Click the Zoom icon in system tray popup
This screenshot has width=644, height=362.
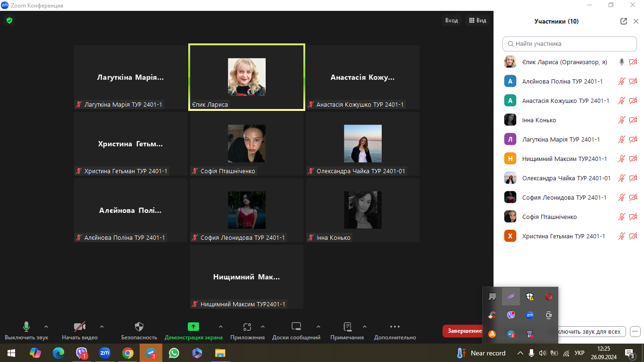530,315
